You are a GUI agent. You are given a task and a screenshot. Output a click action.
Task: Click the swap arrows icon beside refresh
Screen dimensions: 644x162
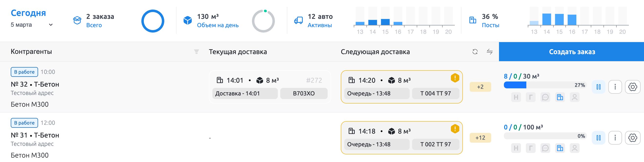(489, 52)
